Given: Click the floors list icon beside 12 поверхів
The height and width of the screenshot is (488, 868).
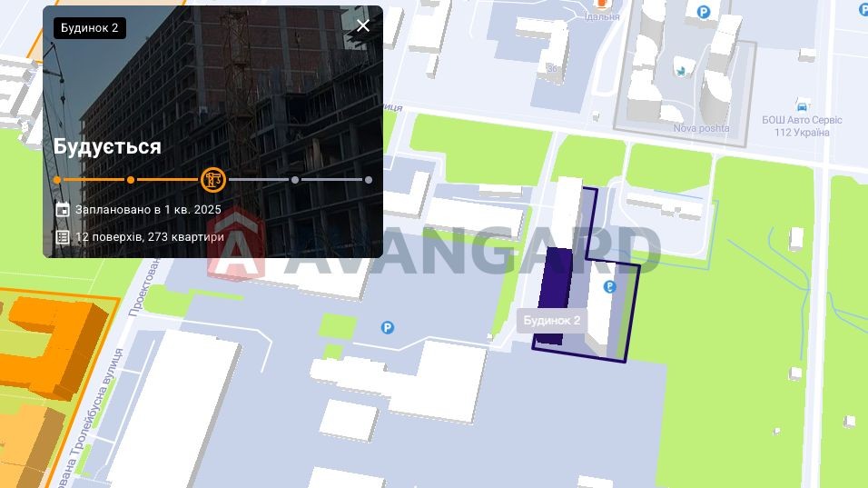Looking at the screenshot, I should click(63, 237).
